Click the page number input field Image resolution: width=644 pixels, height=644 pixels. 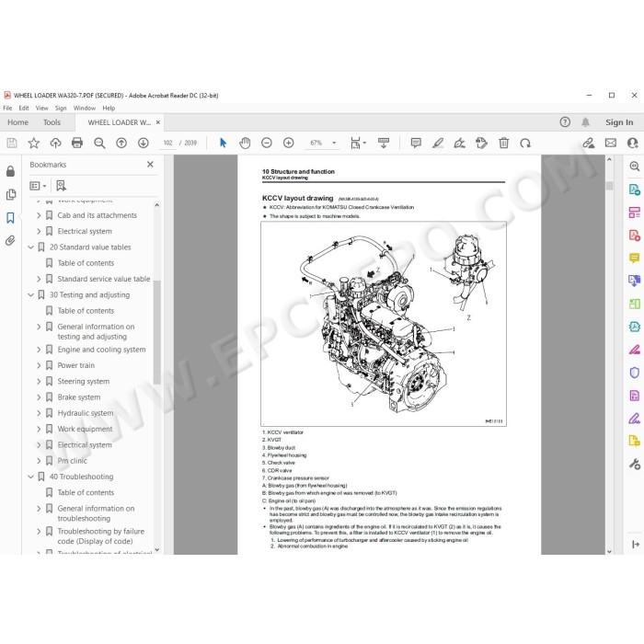pos(167,143)
